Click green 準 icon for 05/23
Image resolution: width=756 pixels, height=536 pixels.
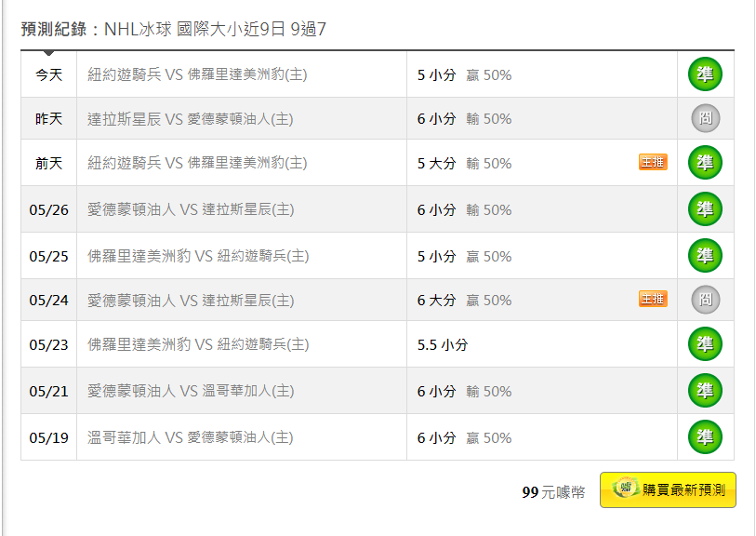pos(705,344)
